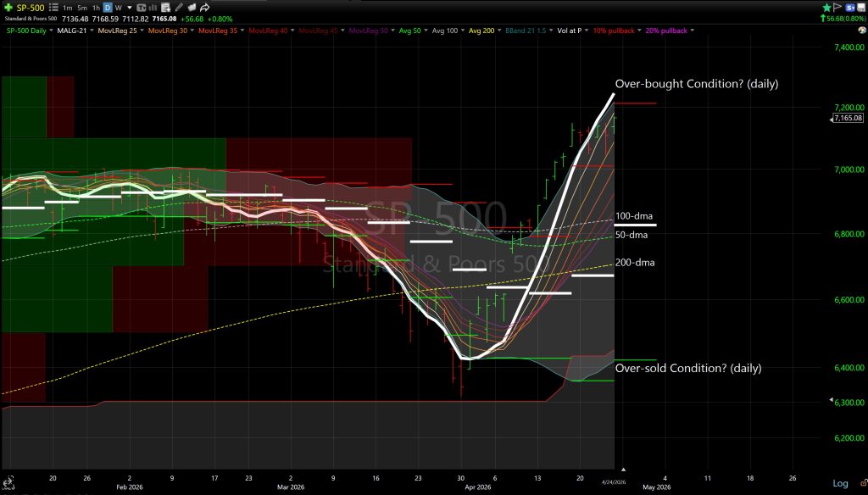Screen dimensions: 868x495
Task: Select the 200-dma label
Action: pyautogui.click(x=635, y=263)
